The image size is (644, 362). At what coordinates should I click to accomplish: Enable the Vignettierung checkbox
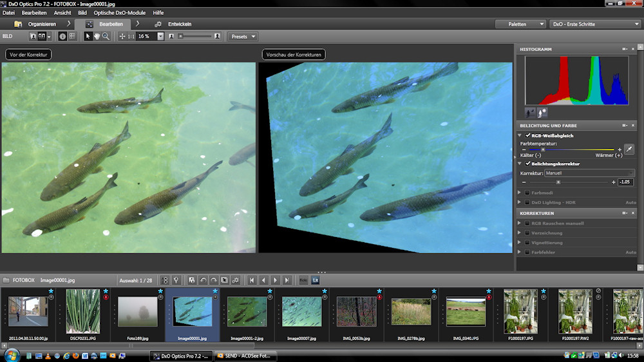coord(527,243)
